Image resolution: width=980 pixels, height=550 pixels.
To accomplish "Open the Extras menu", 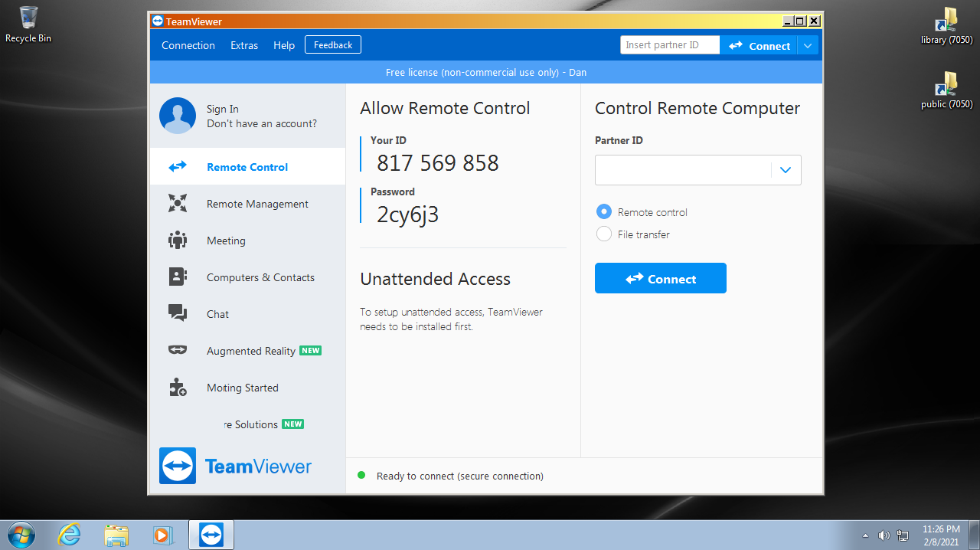I will [244, 45].
